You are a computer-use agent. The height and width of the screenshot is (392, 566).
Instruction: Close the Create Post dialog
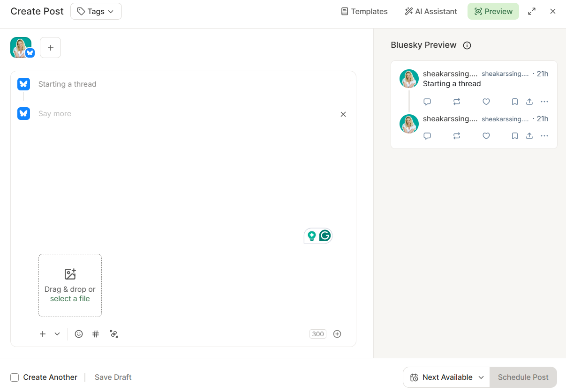click(x=553, y=11)
